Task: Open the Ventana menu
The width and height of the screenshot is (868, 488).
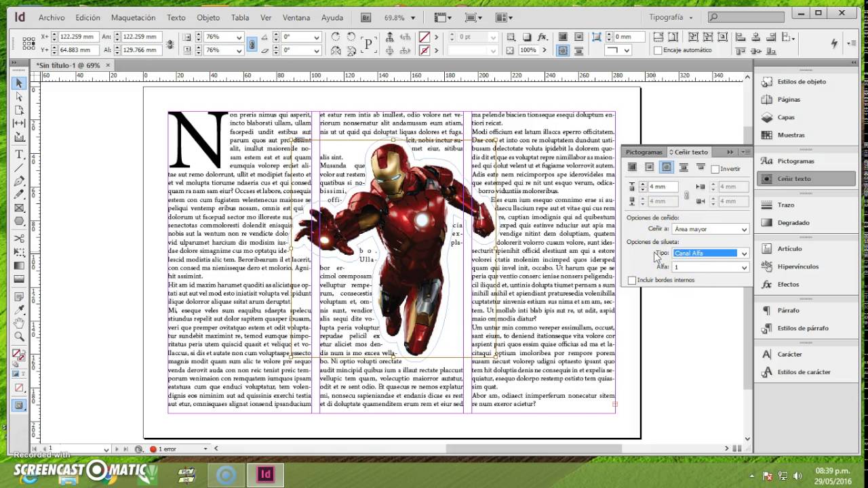Action: (x=296, y=18)
